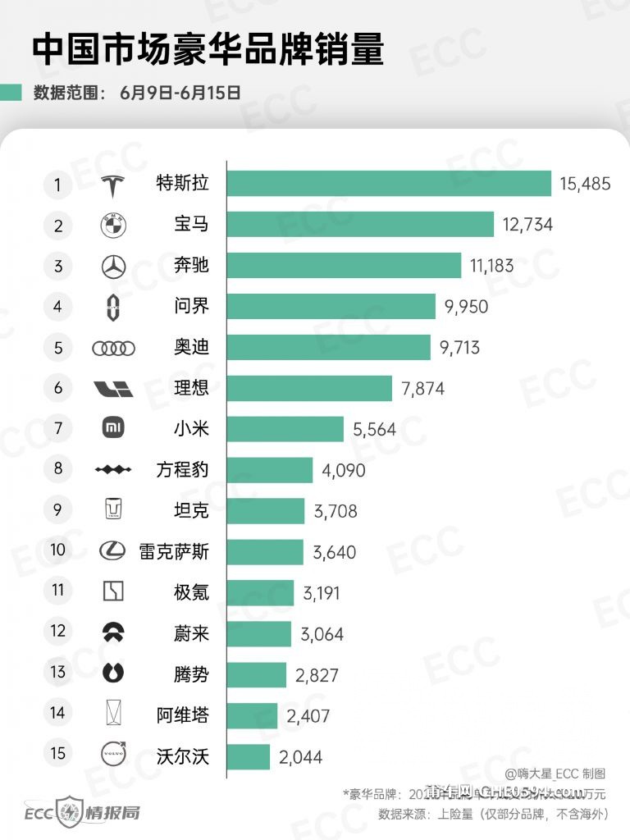This screenshot has height=840, width=630.
Task: Select the Mercedes-Benz star logo
Action: pyautogui.click(x=113, y=267)
